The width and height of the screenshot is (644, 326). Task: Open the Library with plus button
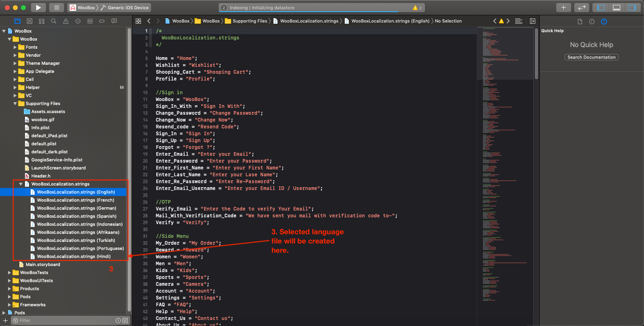[x=563, y=8]
